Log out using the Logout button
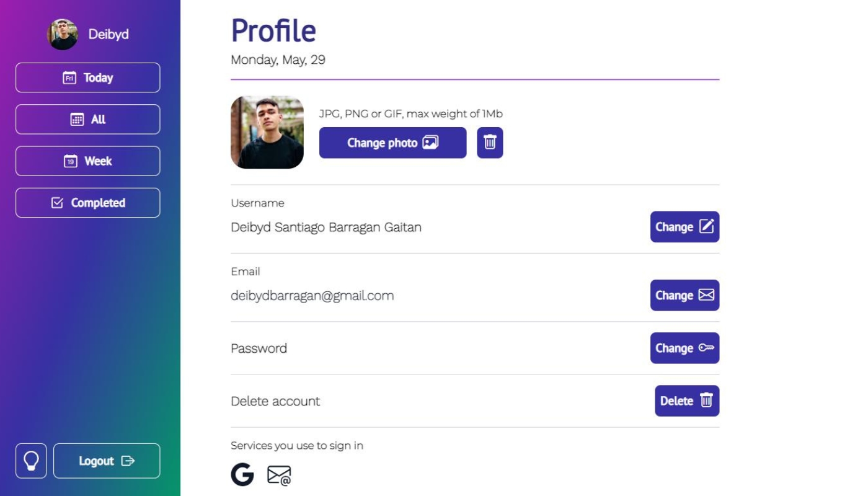Image resolution: width=868 pixels, height=496 pixels. pyautogui.click(x=107, y=461)
